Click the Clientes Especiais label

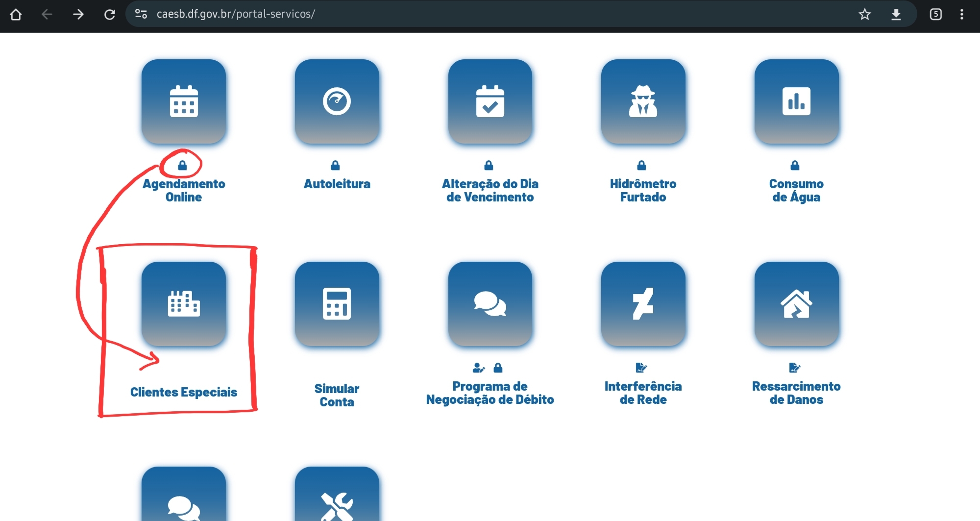pos(184,392)
